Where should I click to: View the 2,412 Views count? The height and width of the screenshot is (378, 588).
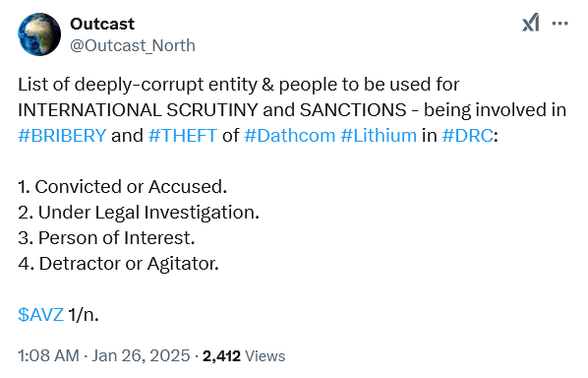click(244, 356)
